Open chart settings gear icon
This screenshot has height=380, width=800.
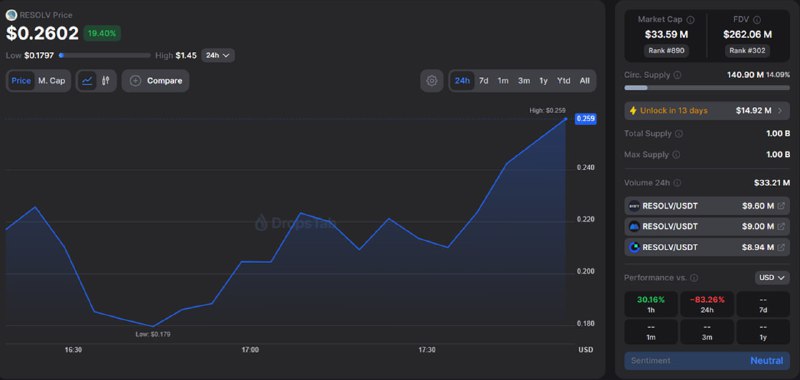(432, 81)
